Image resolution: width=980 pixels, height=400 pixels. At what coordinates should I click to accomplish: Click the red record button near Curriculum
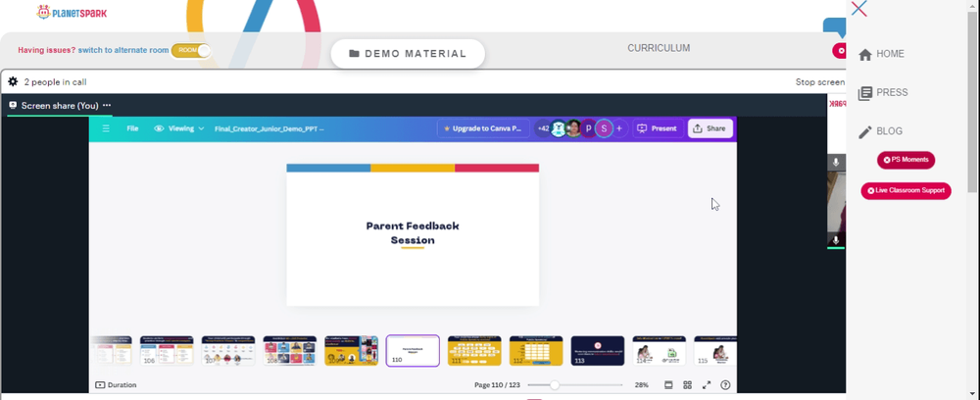[840, 51]
